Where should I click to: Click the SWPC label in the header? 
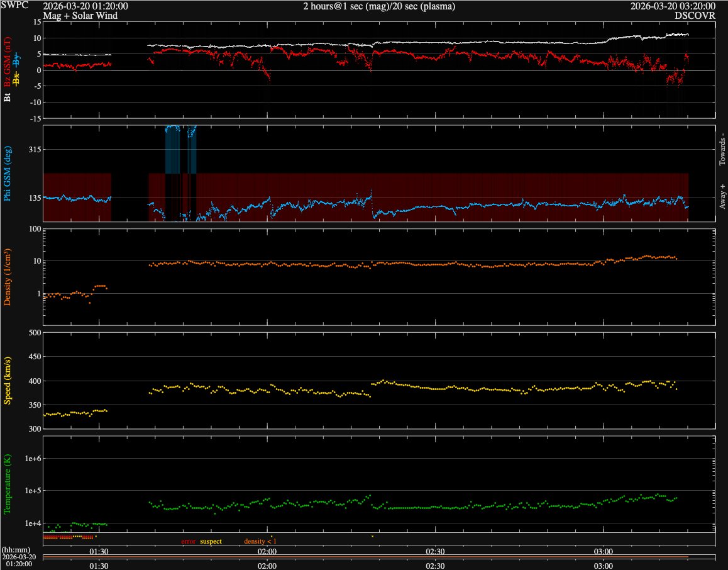(x=15, y=5)
